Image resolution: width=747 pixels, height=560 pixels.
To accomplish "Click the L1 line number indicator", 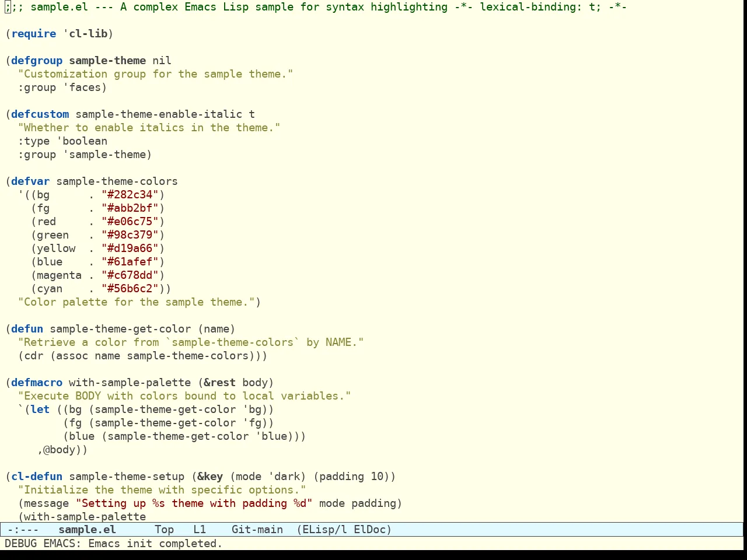I will tap(200, 530).
